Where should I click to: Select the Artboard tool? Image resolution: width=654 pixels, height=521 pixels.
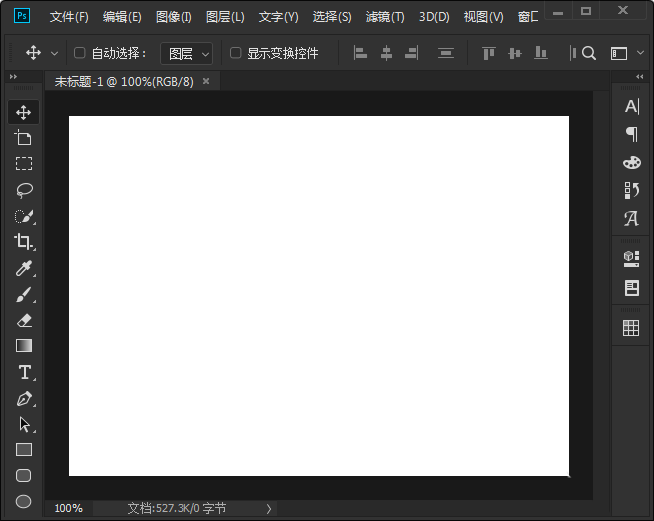point(23,138)
